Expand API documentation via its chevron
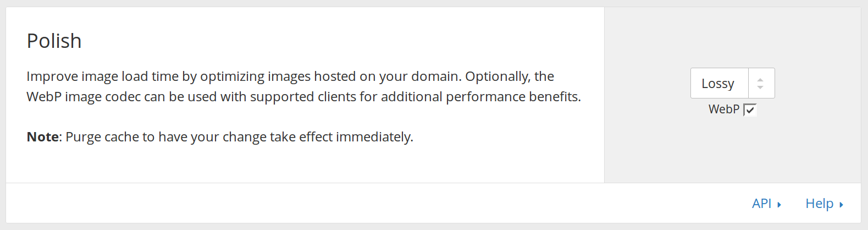The height and width of the screenshot is (230, 868). click(779, 205)
